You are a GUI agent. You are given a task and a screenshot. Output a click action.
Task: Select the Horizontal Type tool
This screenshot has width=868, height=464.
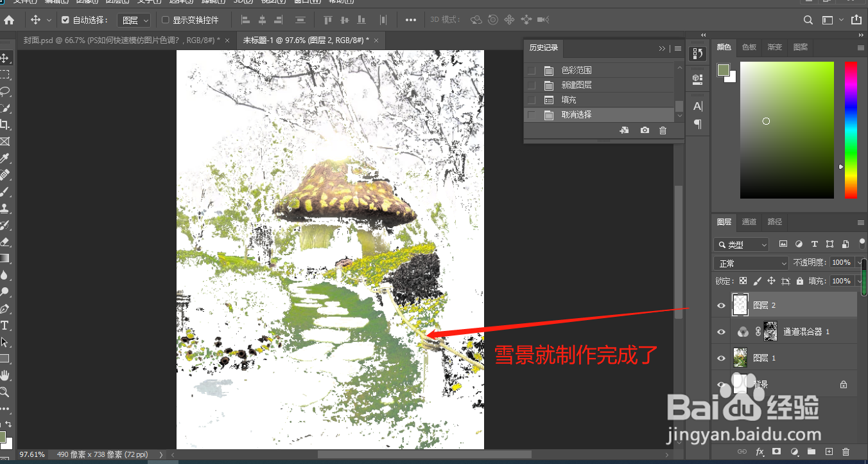[x=4, y=325]
